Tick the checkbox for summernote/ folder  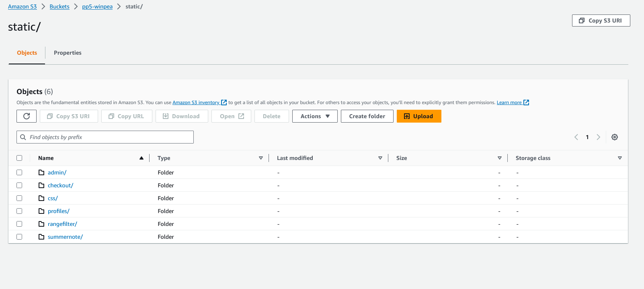pos(19,237)
